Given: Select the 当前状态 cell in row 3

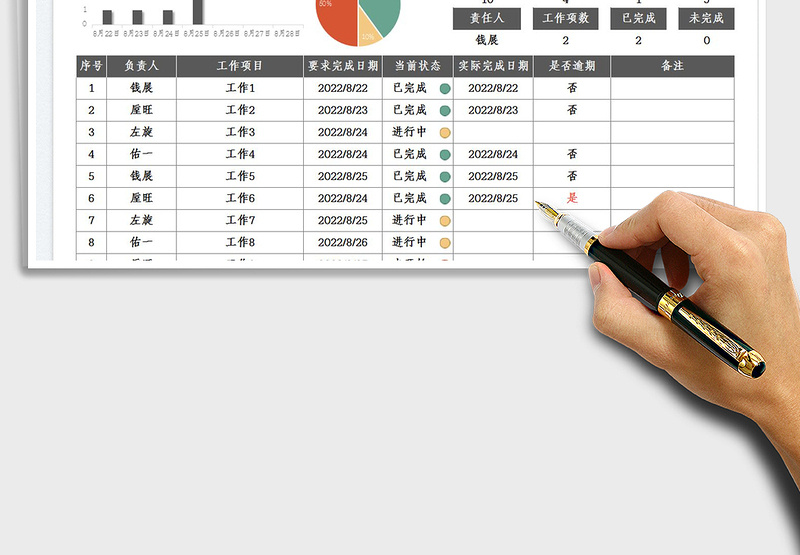Looking at the screenshot, I should (417, 132).
